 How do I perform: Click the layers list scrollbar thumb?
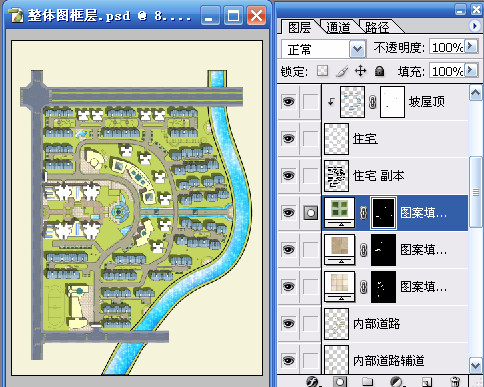point(475,192)
